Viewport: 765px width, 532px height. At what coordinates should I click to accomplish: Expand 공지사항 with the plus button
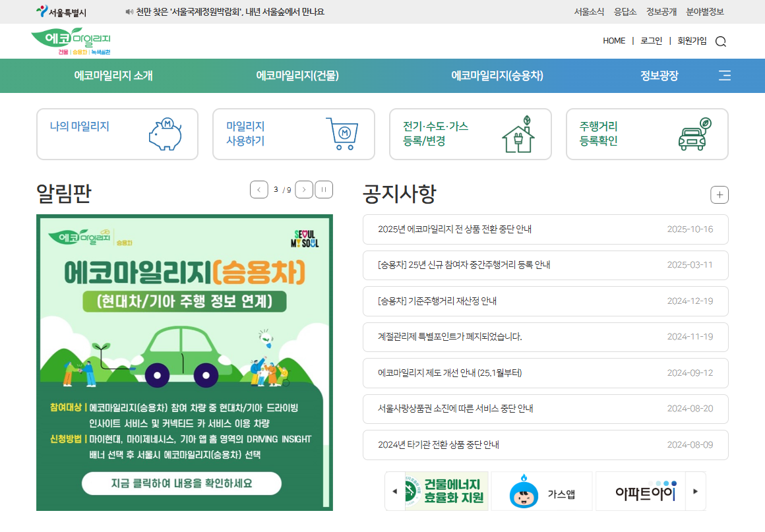pyautogui.click(x=719, y=194)
